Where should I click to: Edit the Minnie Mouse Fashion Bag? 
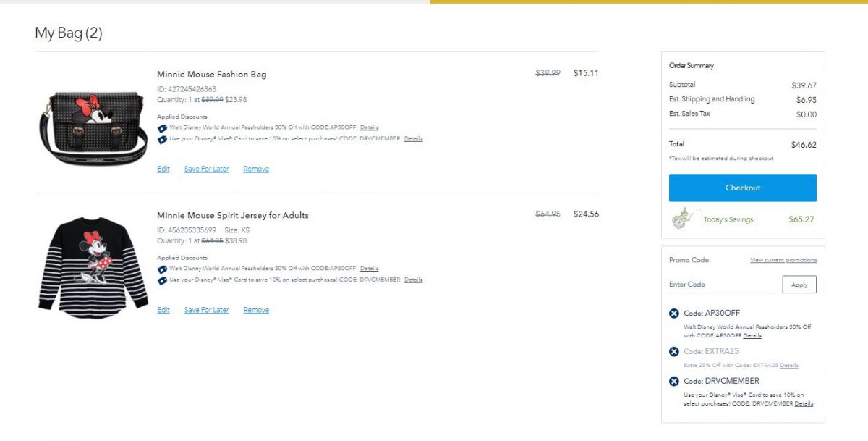(x=163, y=168)
